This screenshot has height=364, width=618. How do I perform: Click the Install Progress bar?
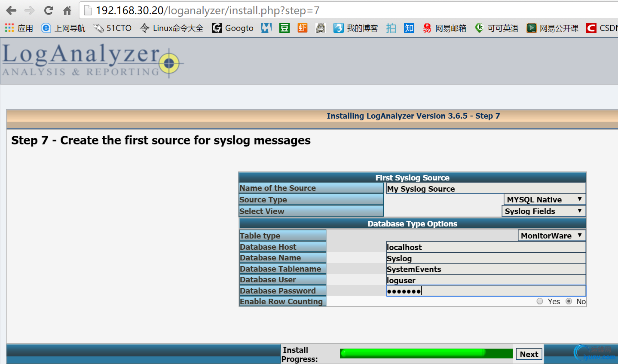coord(426,353)
